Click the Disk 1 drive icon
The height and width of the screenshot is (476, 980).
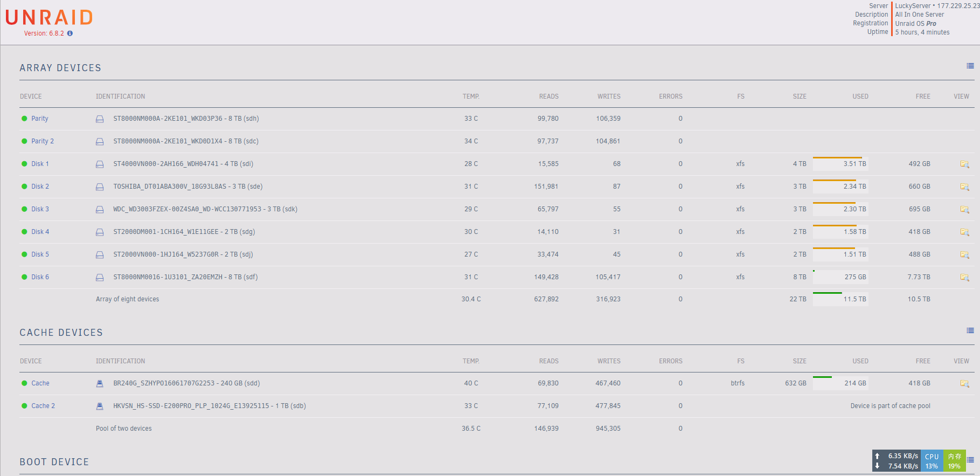(x=100, y=164)
